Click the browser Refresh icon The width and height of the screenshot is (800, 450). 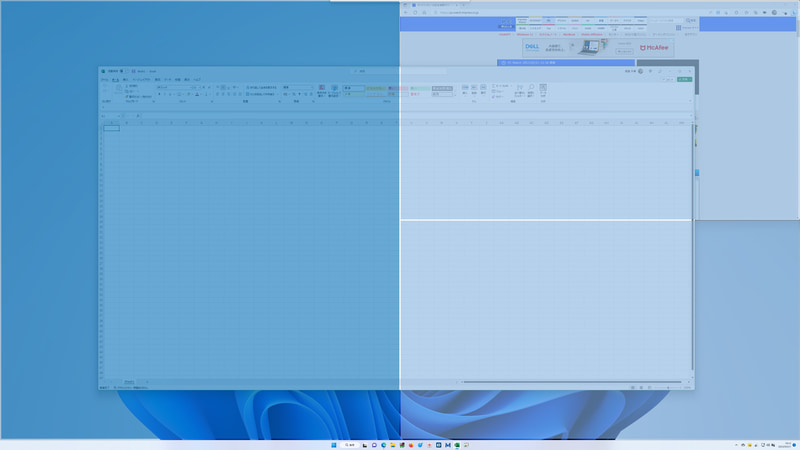coord(415,12)
